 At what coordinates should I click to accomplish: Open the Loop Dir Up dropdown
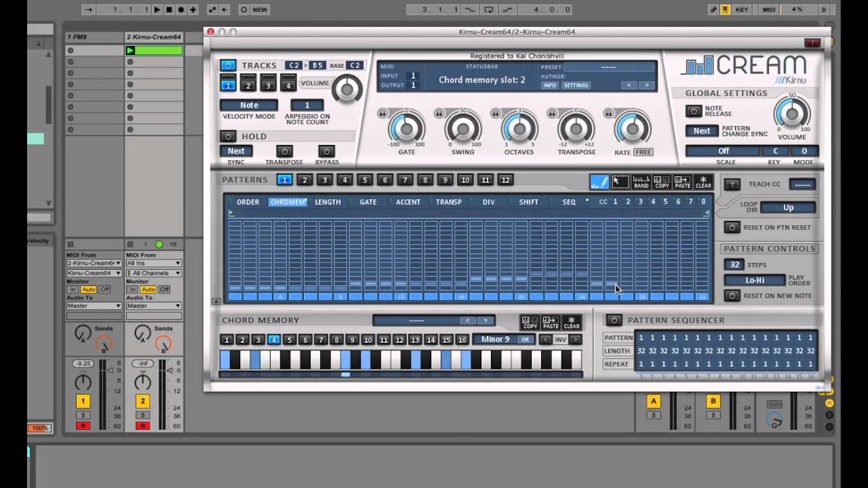point(788,207)
